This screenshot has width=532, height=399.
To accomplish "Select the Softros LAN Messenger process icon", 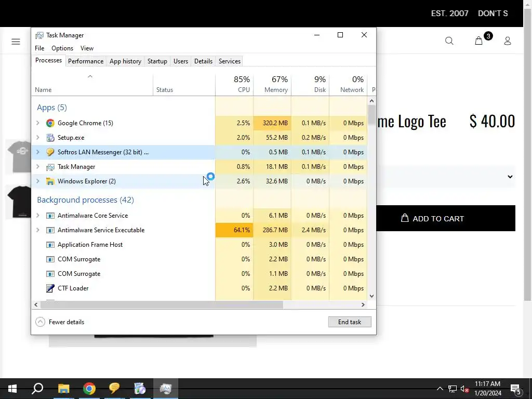I will [50, 152].
